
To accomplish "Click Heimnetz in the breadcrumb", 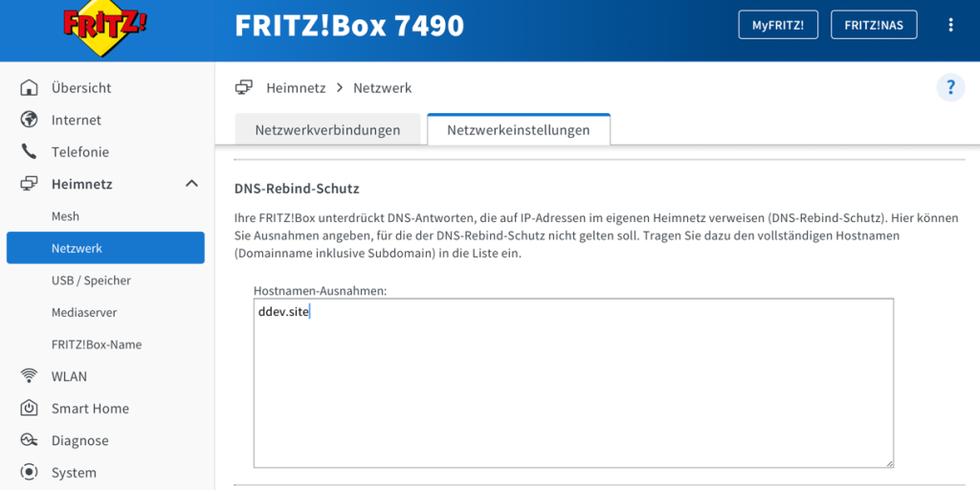I will click(x=296, y=88).
